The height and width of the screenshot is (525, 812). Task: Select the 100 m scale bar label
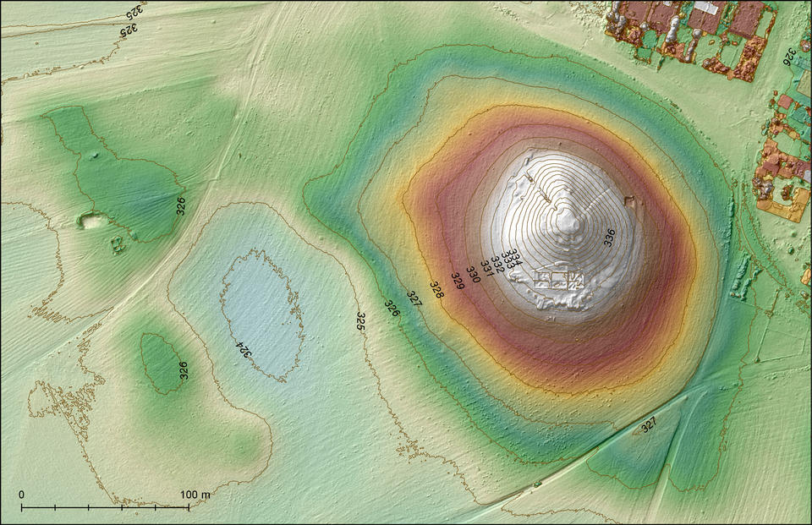[195, 495]
